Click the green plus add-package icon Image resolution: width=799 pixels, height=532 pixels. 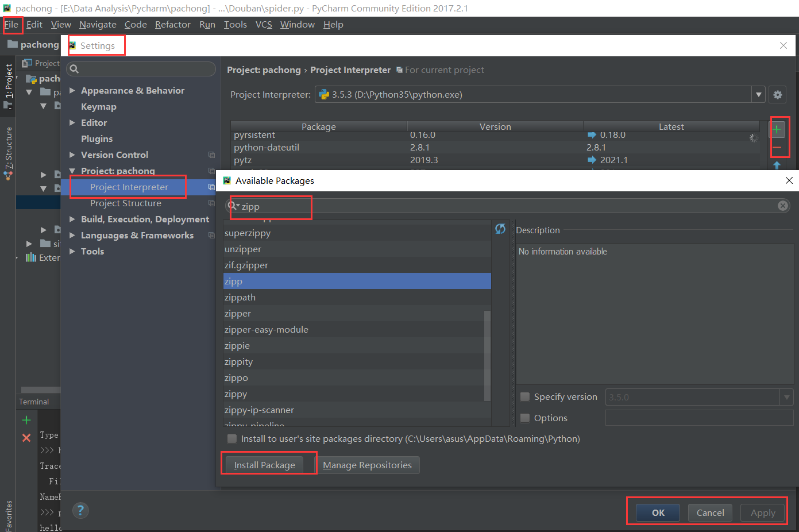777,130
